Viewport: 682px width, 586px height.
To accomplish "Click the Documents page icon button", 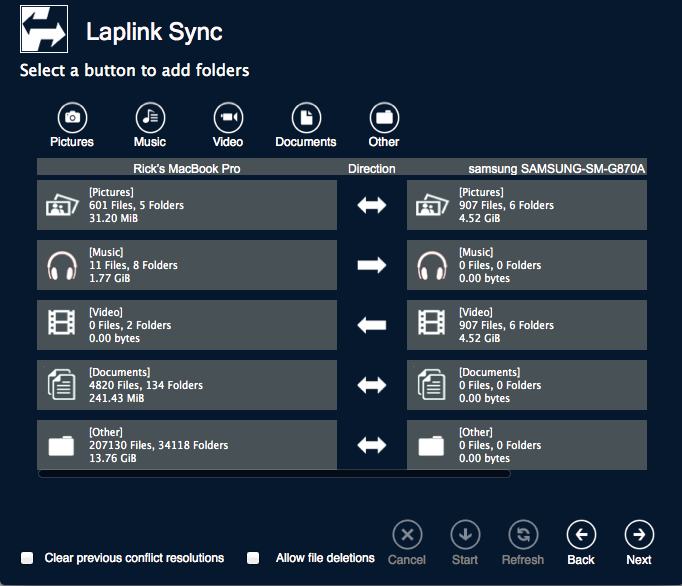I will click(x=306, y=117).
